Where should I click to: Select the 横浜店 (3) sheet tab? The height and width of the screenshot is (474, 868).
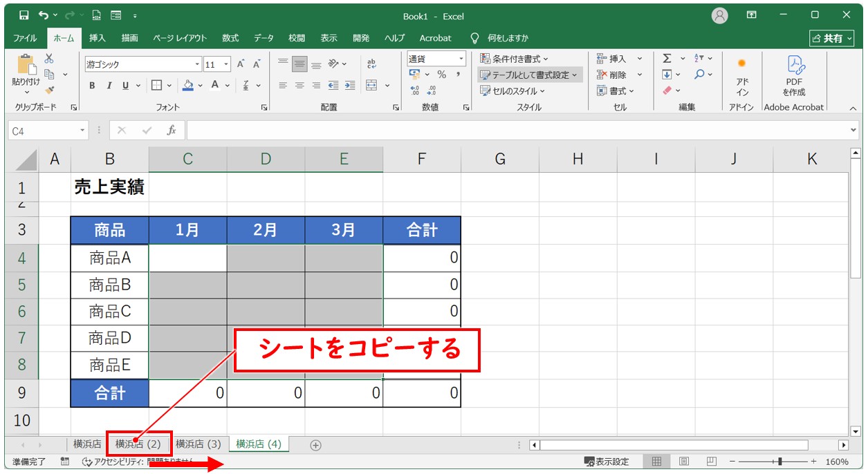[x=198, y=444]
